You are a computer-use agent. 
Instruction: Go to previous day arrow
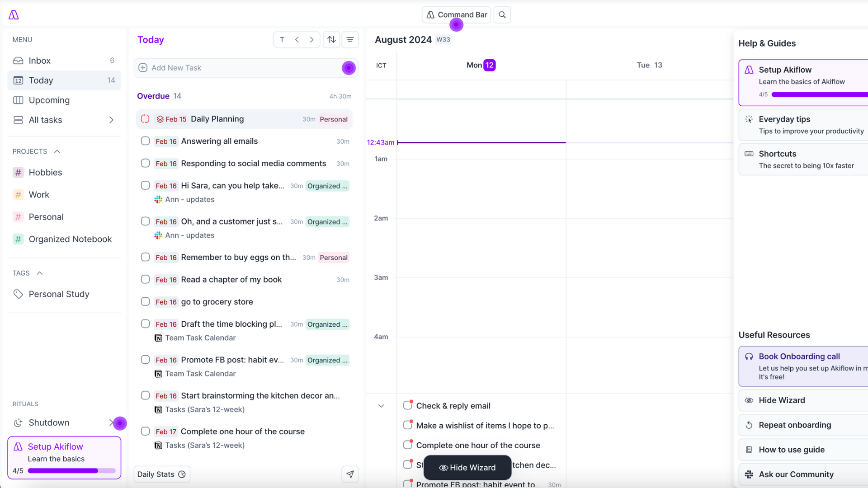(x=297, y=40)
